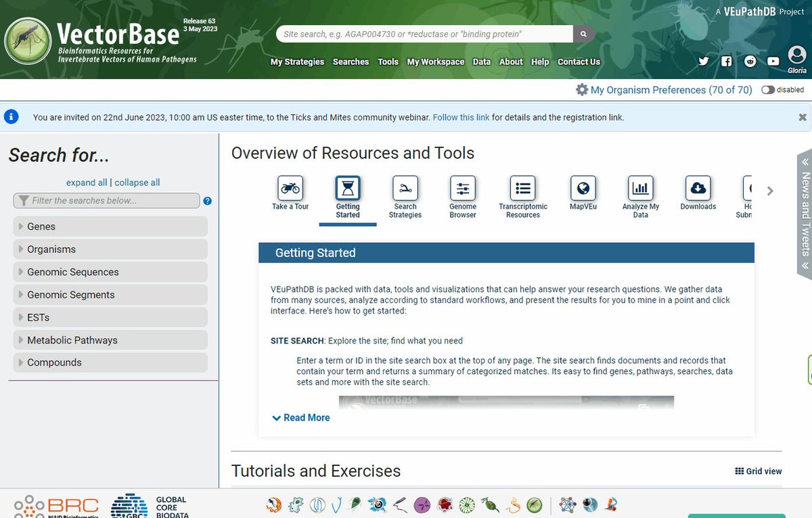Click the Global Core Biodata footer logo
The image size is (812, 518).
(x=148, y=507)
